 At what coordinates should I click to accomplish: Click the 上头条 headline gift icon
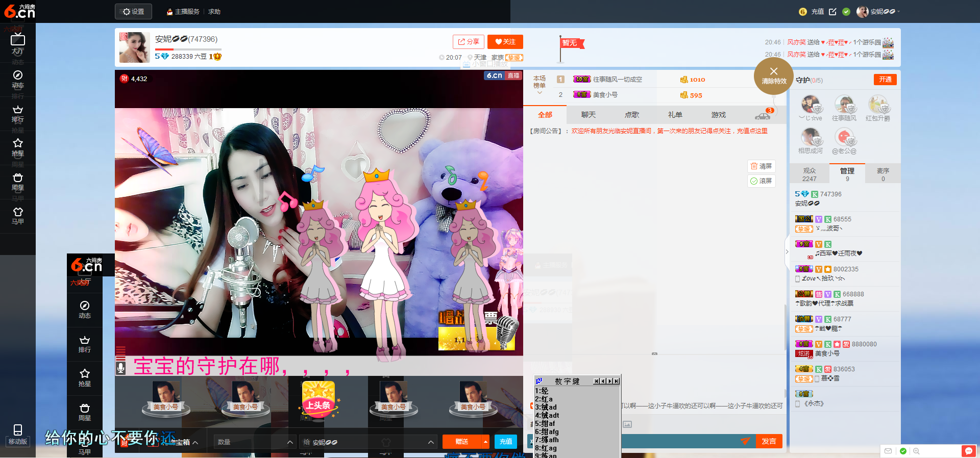pos(318,400)
